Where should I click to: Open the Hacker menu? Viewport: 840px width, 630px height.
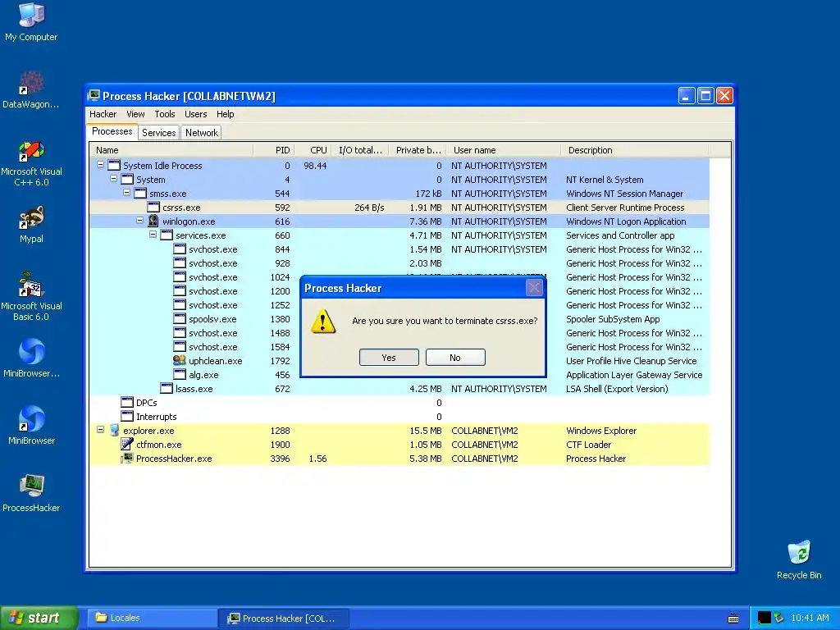click(x=103, y=114)
